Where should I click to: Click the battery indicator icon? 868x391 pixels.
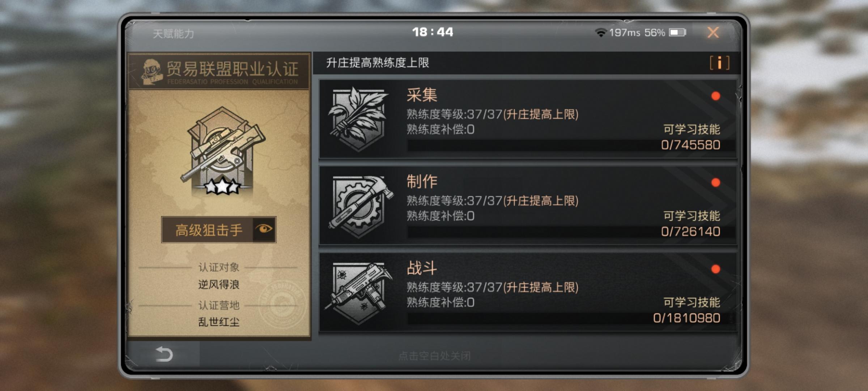tap(677, 33)
